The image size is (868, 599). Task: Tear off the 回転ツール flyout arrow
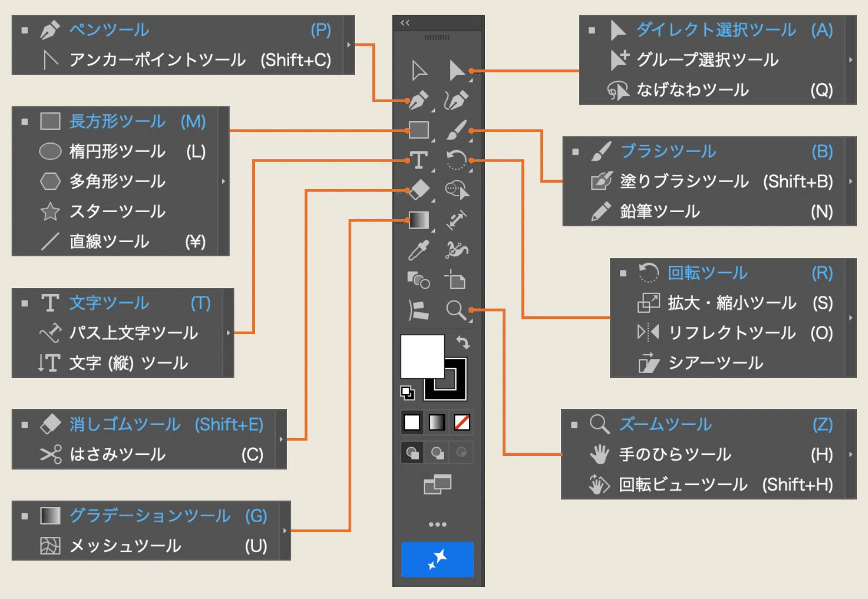coord(851,317)
